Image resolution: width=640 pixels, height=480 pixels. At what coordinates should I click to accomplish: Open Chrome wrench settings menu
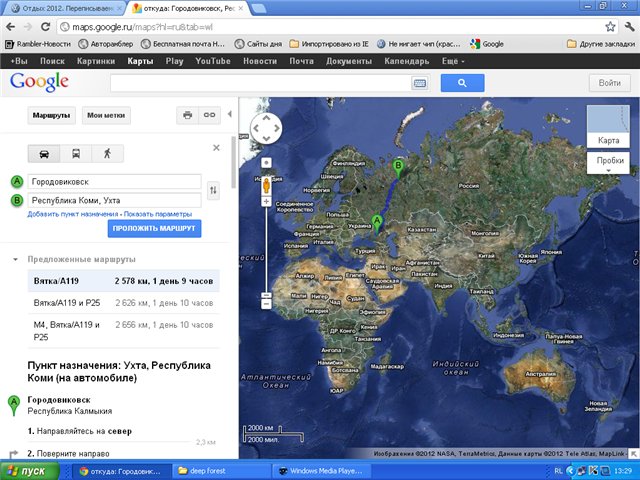click(x=629, y=27)
